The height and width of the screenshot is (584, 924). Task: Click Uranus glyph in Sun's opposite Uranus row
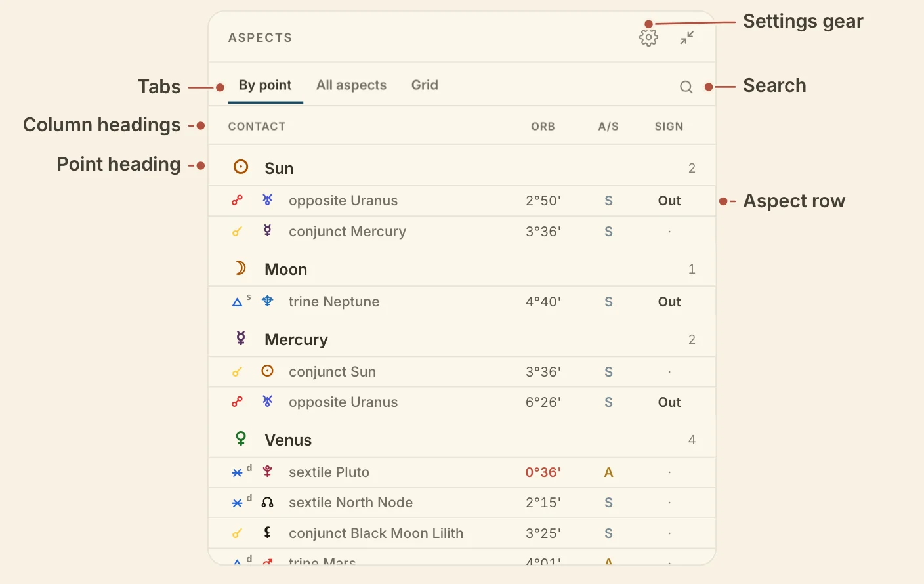[x=267, y=199]
